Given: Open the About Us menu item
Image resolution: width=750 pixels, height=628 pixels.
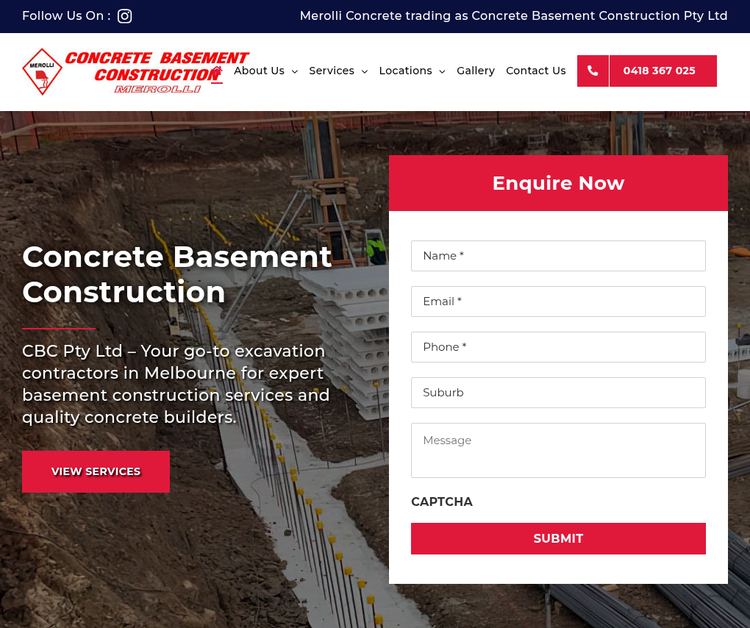Looking at the screenshot, I should [x=259, y=71].
